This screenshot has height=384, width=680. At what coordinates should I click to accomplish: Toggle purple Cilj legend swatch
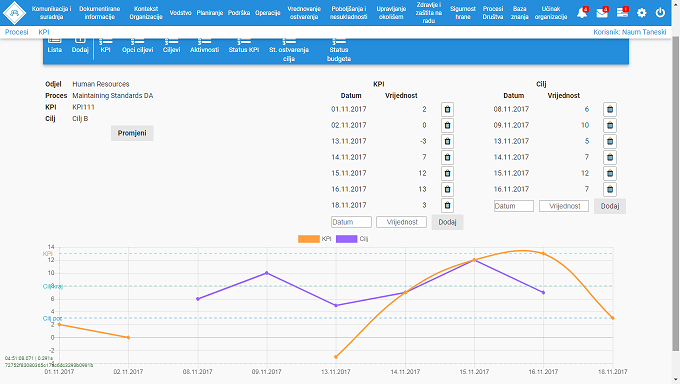tap(347, 239)
